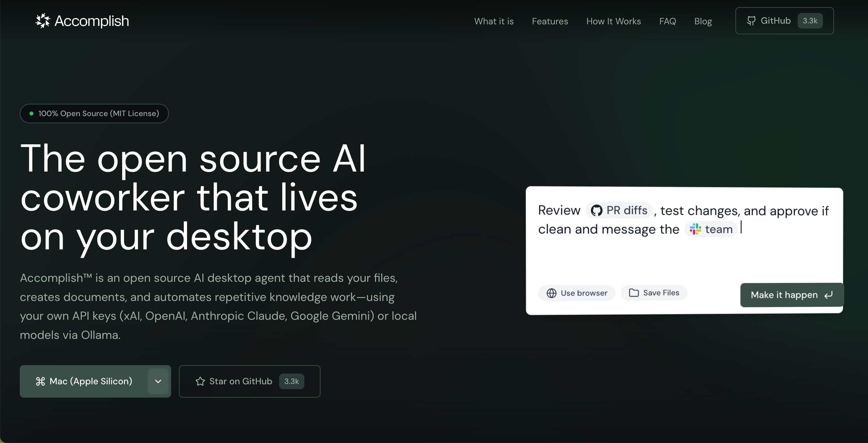Click the GitHub octocat icon in header

751,21
